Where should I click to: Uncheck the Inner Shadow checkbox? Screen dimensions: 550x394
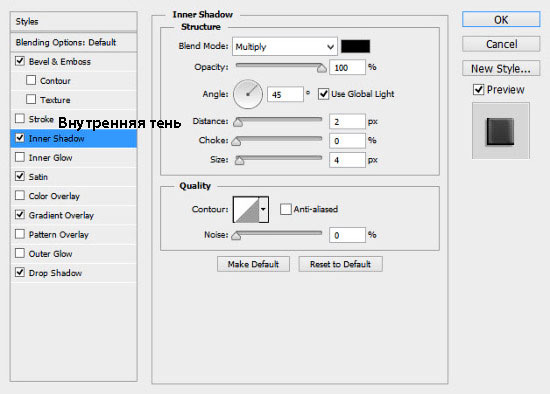click(20, 138)
